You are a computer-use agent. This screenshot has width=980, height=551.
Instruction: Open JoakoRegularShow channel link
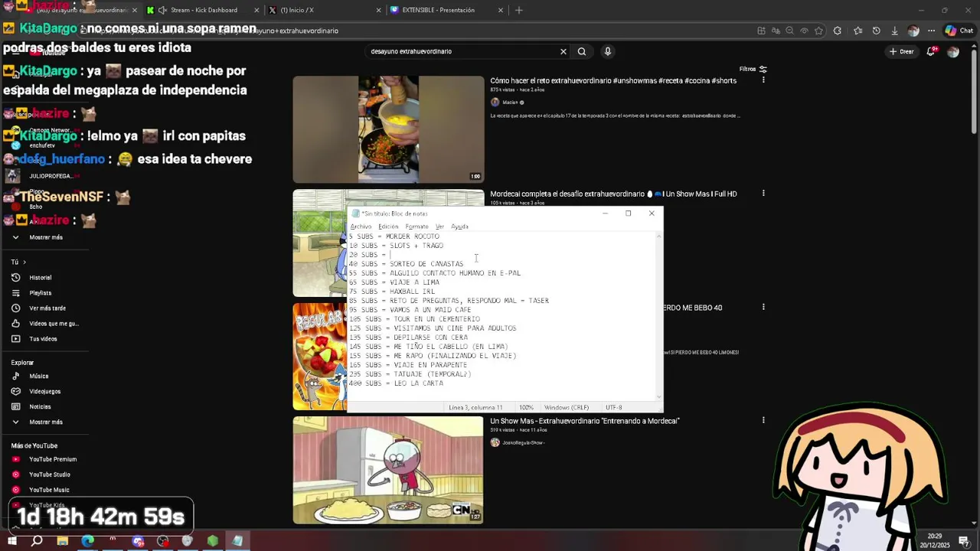pyautogui.click(x=522, y=443)
